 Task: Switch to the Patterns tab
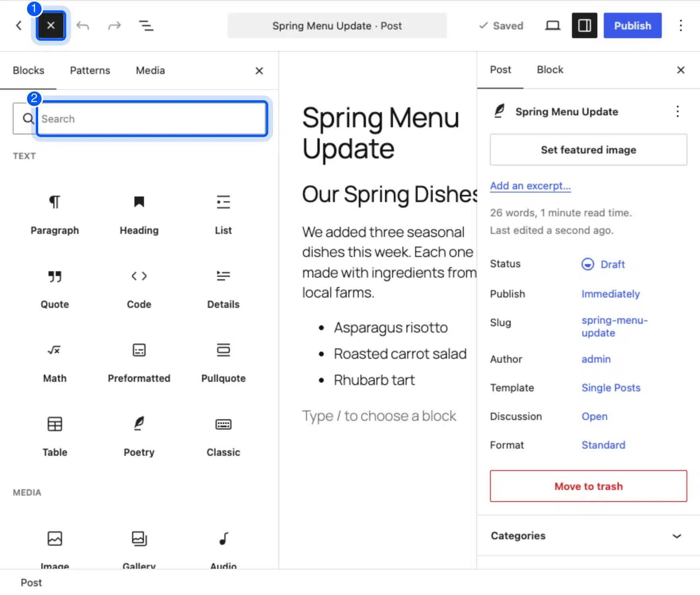tap(90, 70)
